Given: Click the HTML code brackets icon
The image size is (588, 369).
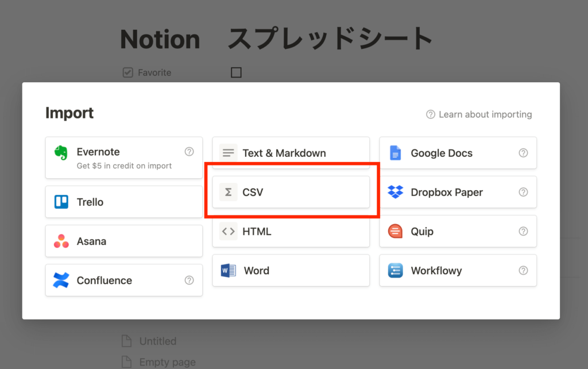Looking at the screenshot, I should tap(228, 231).
